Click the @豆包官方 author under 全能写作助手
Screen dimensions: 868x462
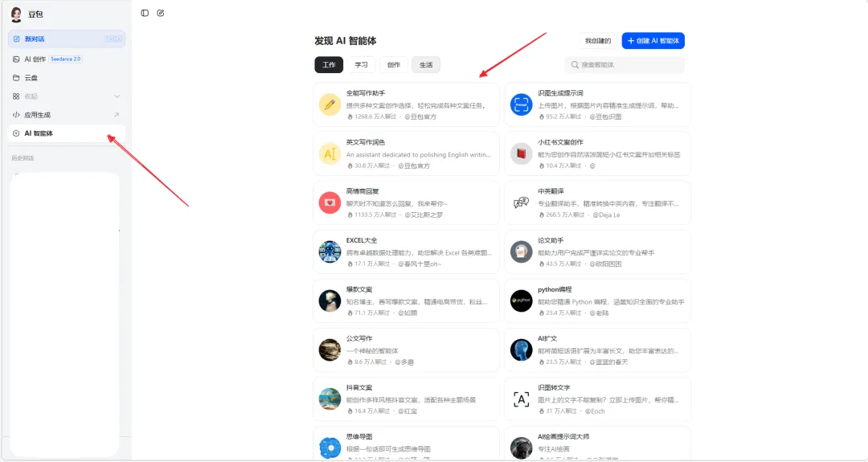420,117
